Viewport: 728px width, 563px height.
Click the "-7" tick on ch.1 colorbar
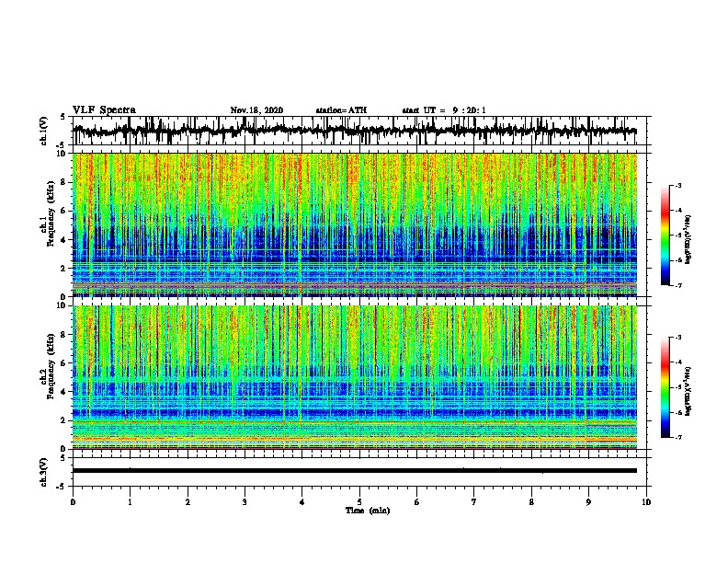677,285
